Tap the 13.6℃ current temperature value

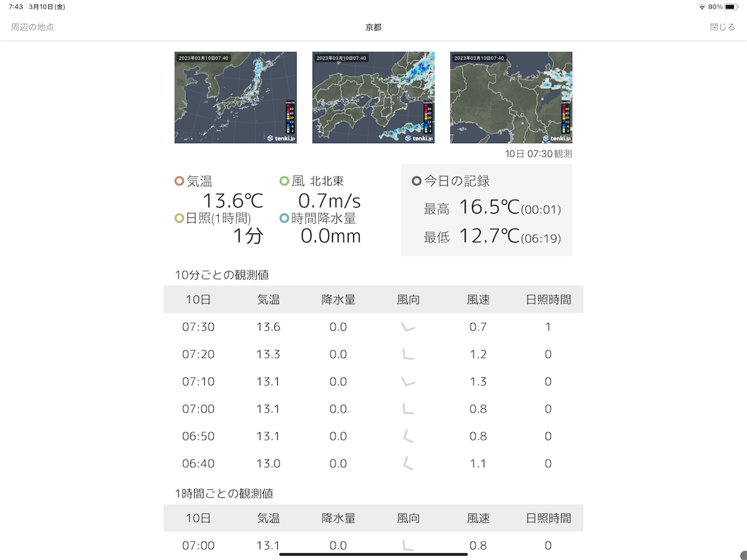[x=233, y=201]
